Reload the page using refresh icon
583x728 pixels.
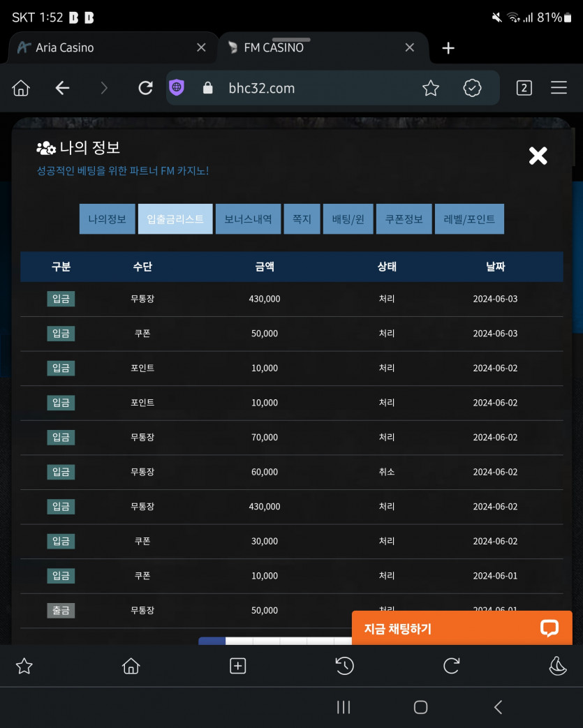(145, 88)
